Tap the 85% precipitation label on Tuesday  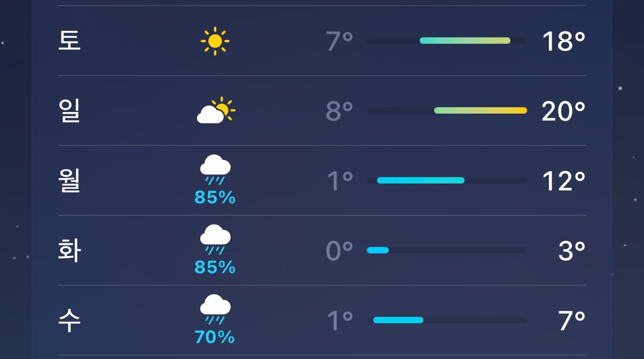[215, 267]
